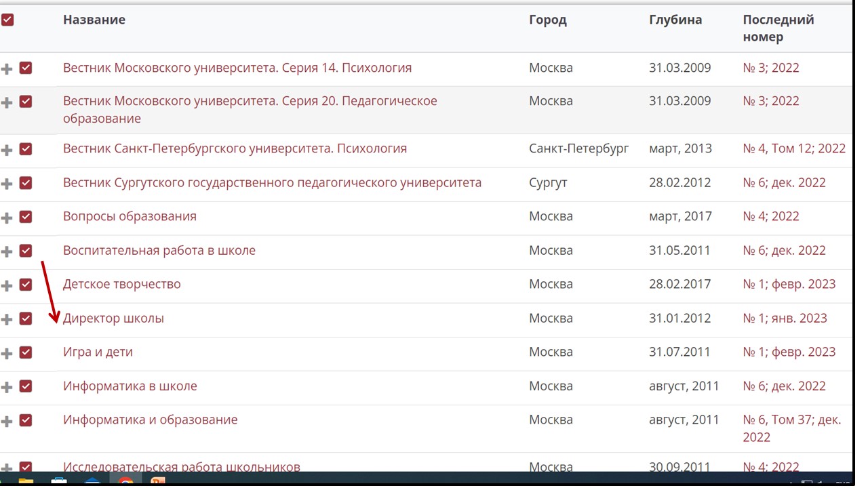Uncheck the checkbox for Вопросы образования

point(26,217)
